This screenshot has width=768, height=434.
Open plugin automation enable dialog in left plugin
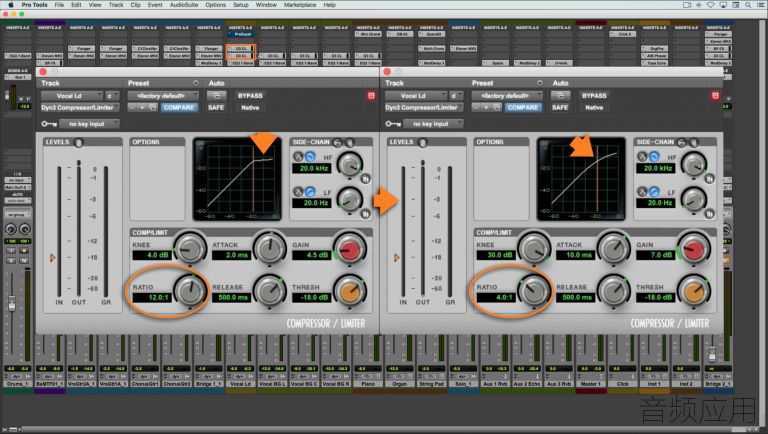pos(216,96)
